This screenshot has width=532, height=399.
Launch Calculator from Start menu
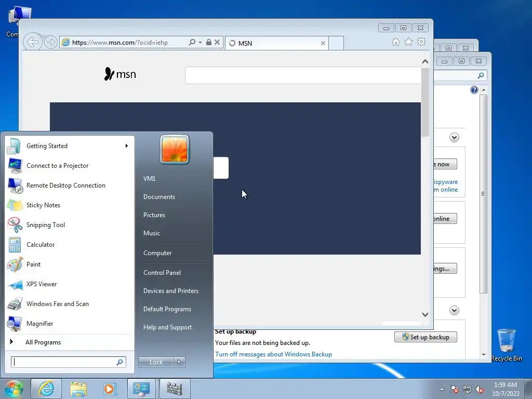point(70,245)
